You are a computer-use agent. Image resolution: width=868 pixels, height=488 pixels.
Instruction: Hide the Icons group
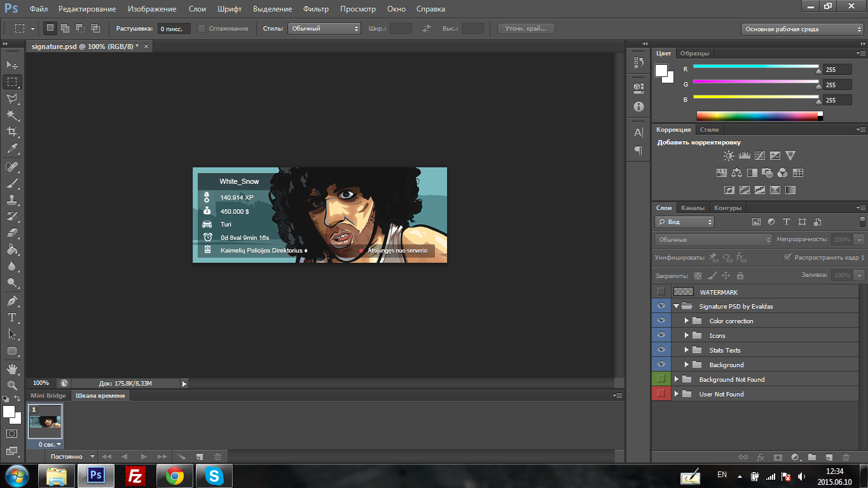pos(661,335)
